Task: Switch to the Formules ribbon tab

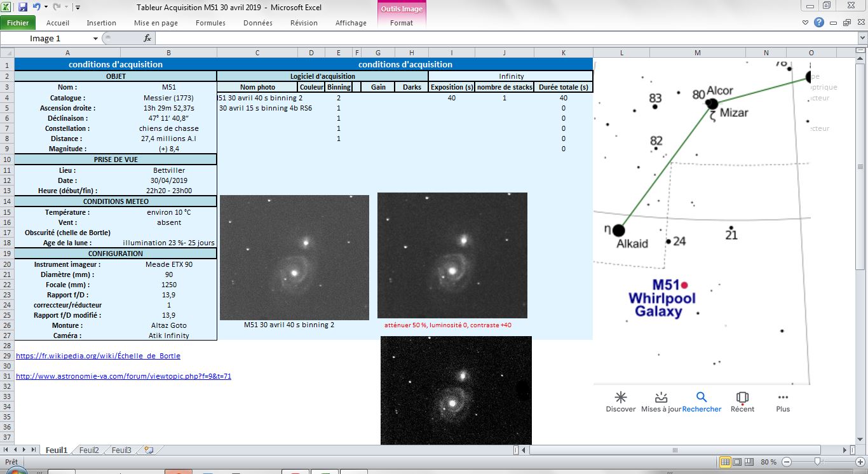Action: tap(210, 23)
